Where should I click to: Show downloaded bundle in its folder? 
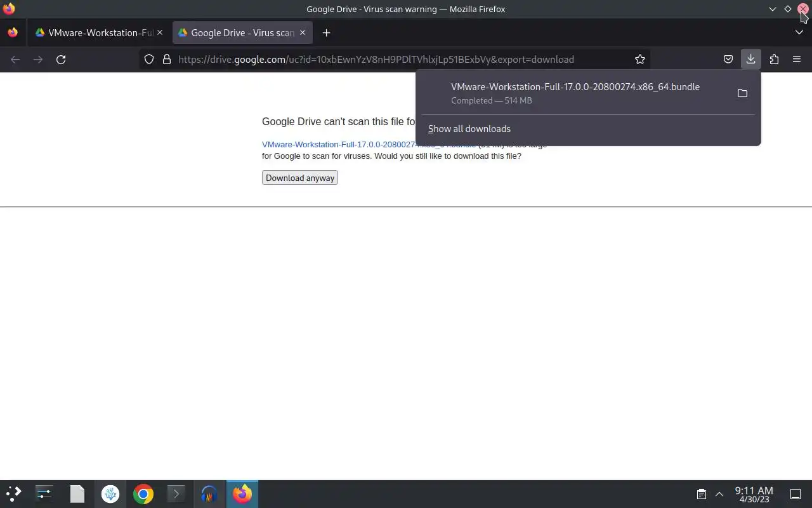(x=742, y=93)
